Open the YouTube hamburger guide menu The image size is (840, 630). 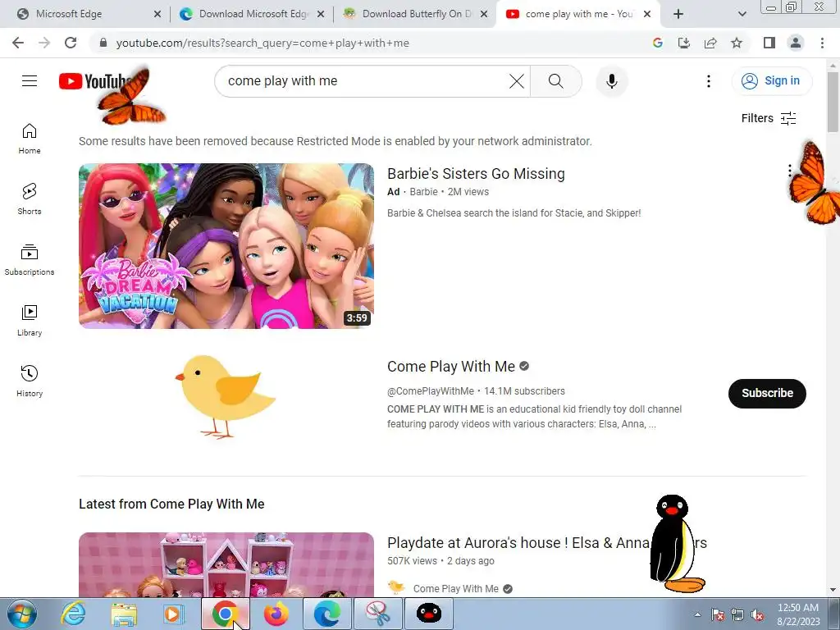pyautogui.click(x=30, y=81)
